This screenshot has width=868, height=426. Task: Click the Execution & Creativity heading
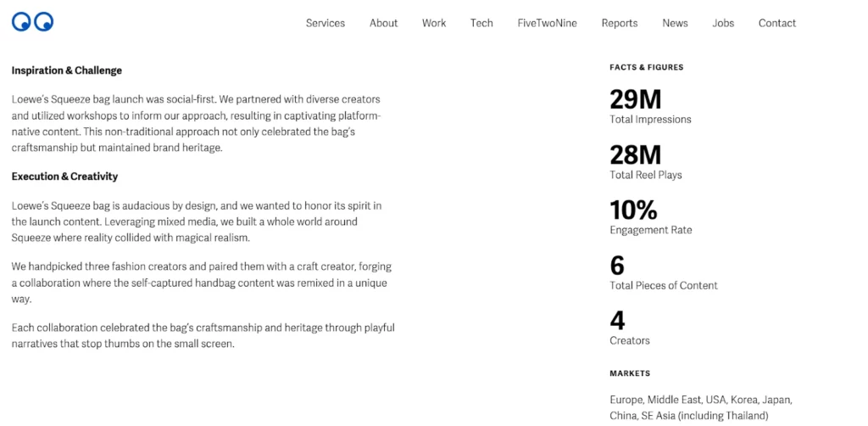pyautogui.click(x=64, y=177)
